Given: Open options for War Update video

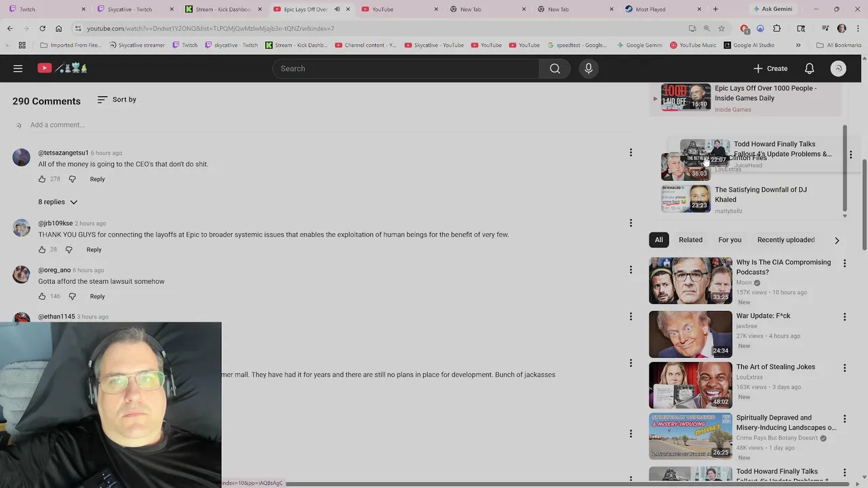Looking at the screenshot, I should click(x=844, y=317).
